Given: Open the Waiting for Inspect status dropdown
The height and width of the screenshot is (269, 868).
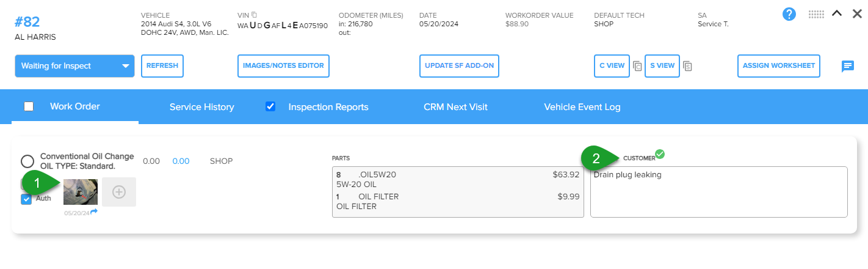Looking at the screenshot, I should [74, 66].
